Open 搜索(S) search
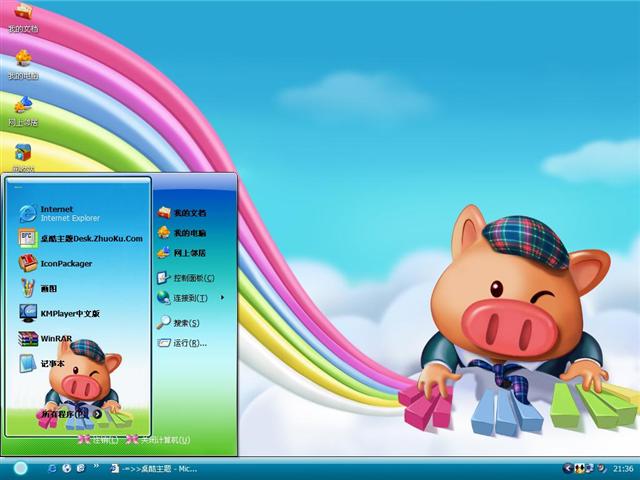Screen dimensions: 640x480 178,323
